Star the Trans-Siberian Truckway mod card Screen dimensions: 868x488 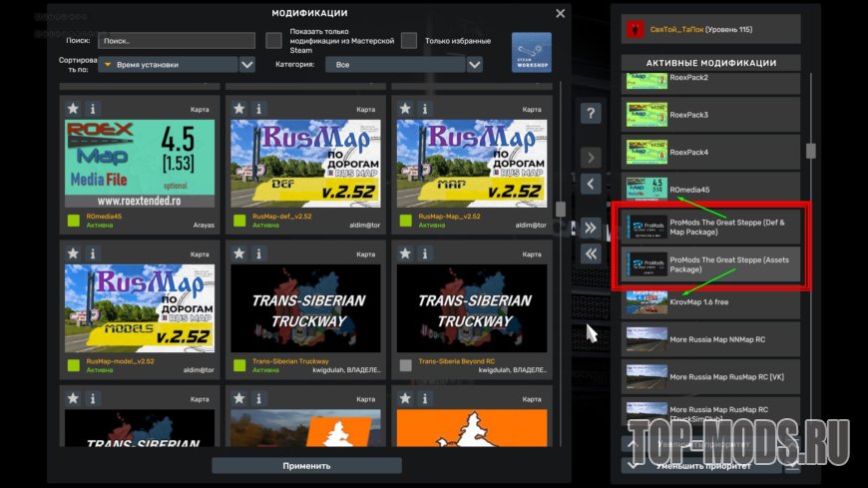pyautogui.click(x=238, y=253)
